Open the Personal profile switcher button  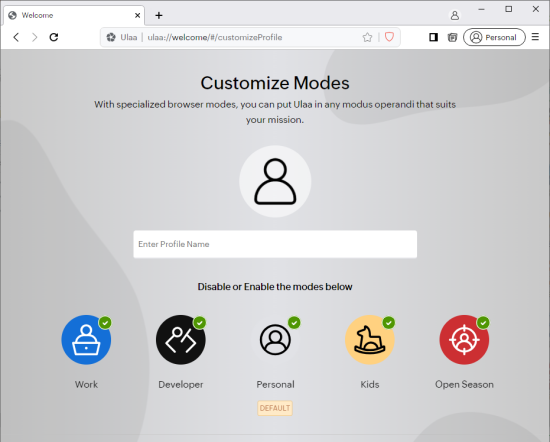click(494, 37)
